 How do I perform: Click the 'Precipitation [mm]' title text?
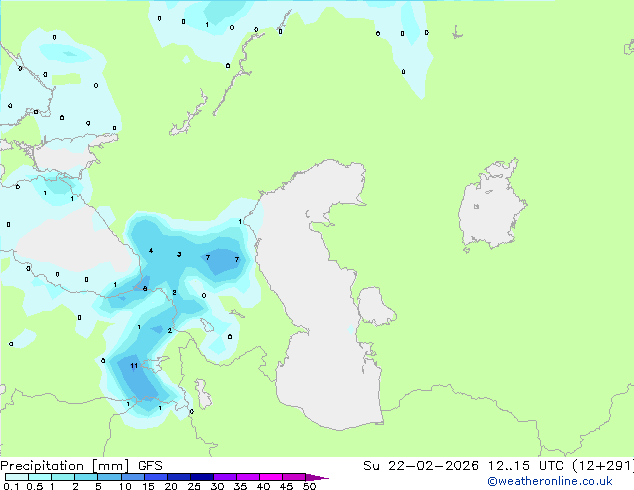point(64,466)
